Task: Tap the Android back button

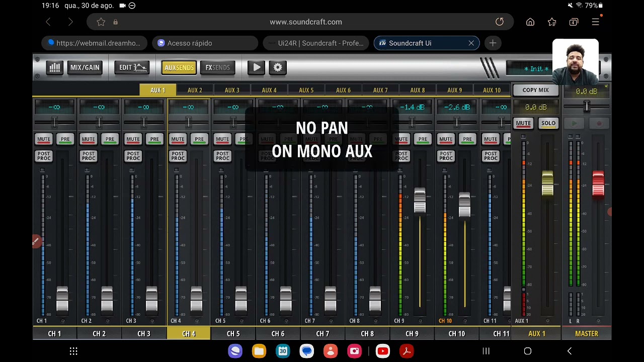Action: pyautogui.click(x=570, y=351)
